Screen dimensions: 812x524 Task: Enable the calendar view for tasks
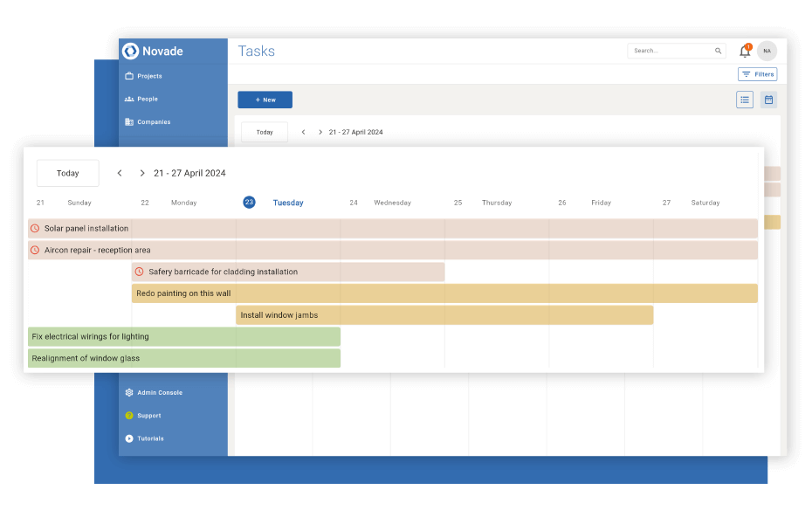[769, 100]
